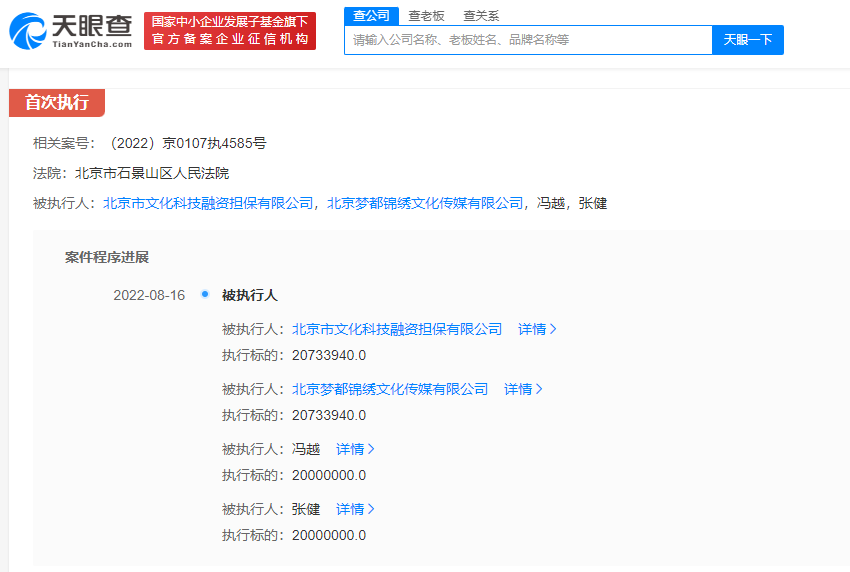Open 北京市文化科技融资担保有限公司 link in case progress
This screenshot has width=850, height=572.
click(397, 329)
